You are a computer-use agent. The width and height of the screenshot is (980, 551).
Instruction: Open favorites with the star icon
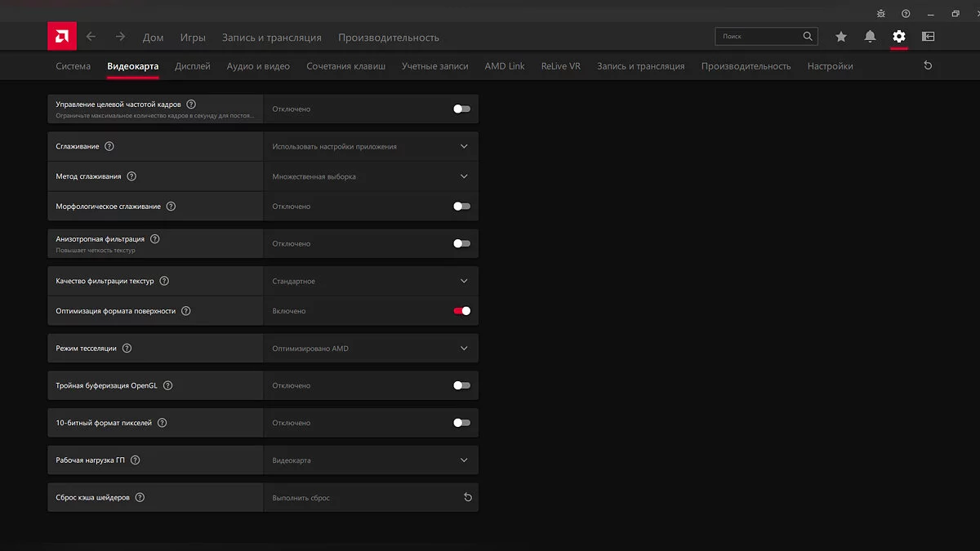point(841,37)
